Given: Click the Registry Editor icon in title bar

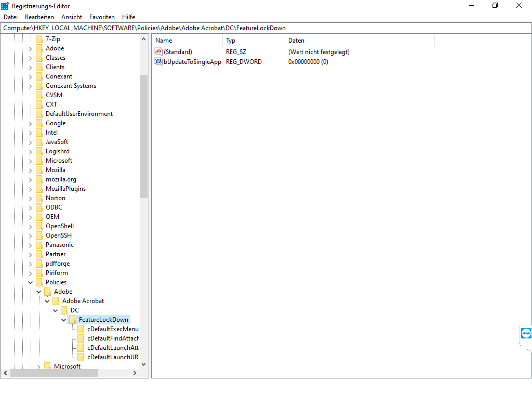Looking at the screenshot, I should click(x=5, y=6).
